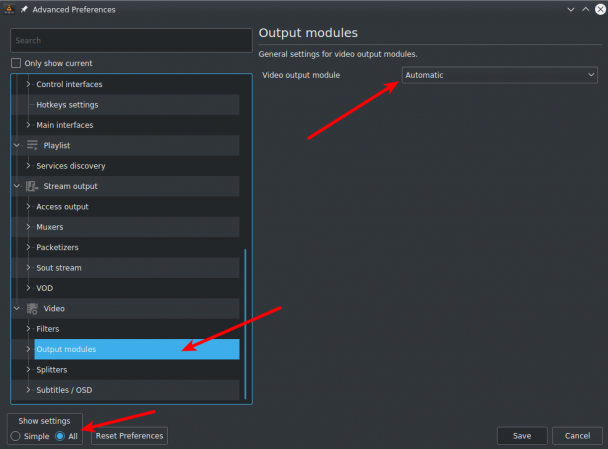Select Main interfaces in the tree

click(65, 125)
